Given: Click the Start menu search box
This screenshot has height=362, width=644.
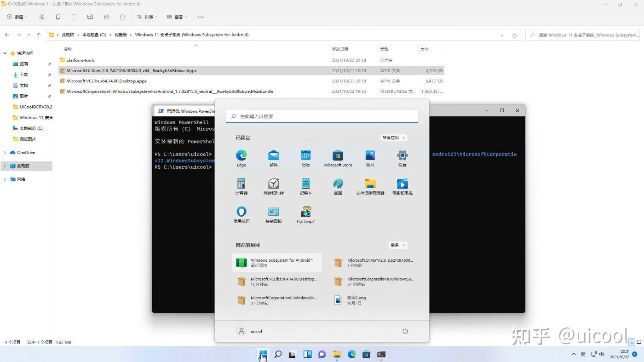Looking at the screenshot, I should point(322,116).
